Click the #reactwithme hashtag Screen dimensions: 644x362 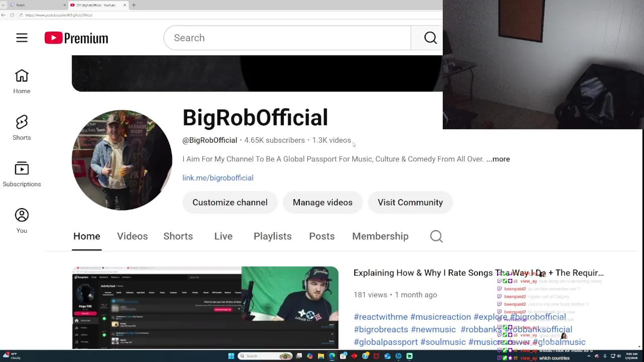tap(381, 317)
